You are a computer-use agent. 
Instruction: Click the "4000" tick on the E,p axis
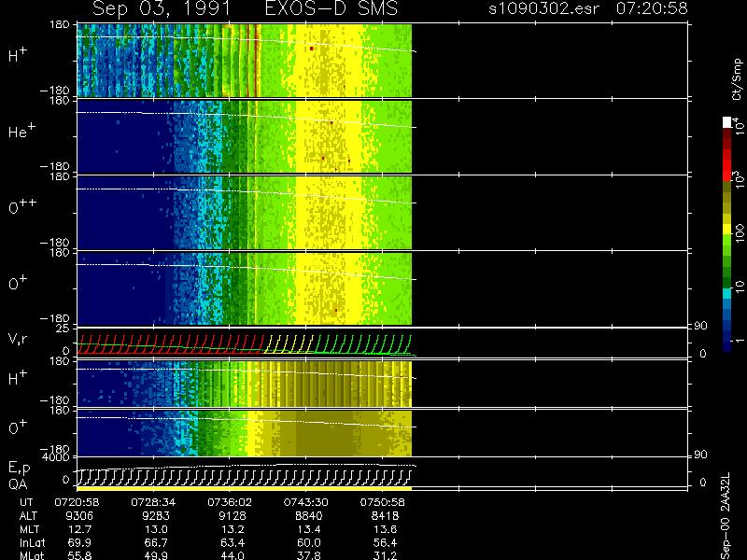pos(58,457)
